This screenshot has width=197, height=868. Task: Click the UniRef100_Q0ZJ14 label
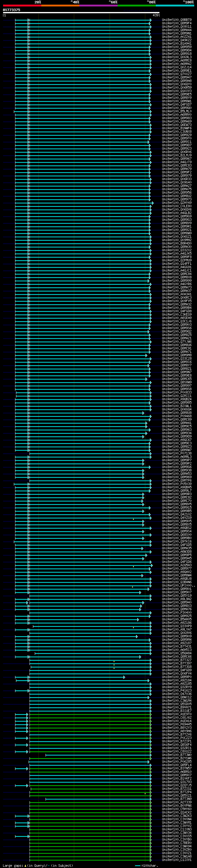pos(177,67)
